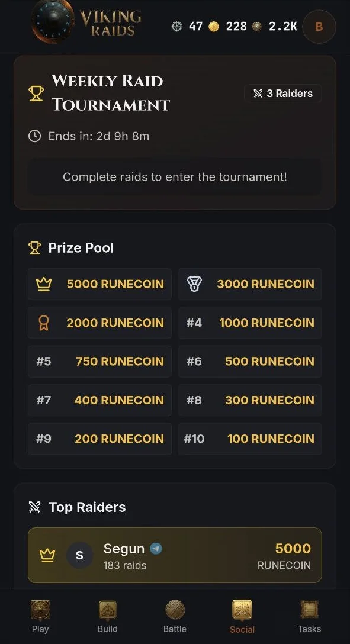Go to the Build tab icon
The image size is (350, 644).
108,610
